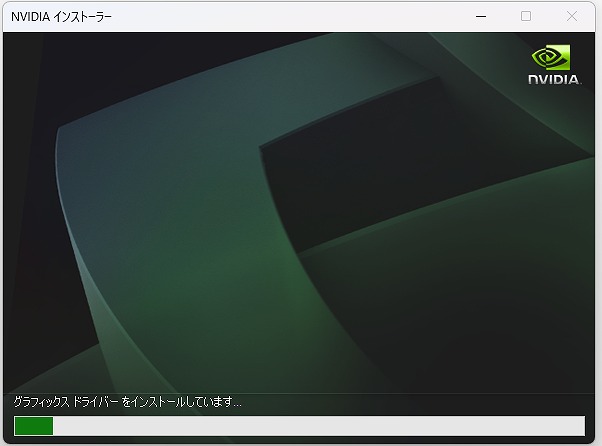Image resolution: width=602 pixels, height=446 pixels.
Task: Click the right end of the progress bar
Action: pos(580,426)
